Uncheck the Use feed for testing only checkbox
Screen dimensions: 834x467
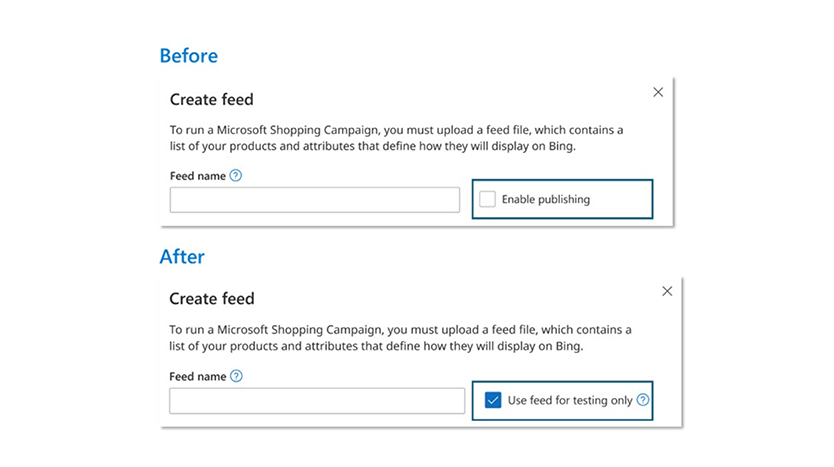coord(492,400)
